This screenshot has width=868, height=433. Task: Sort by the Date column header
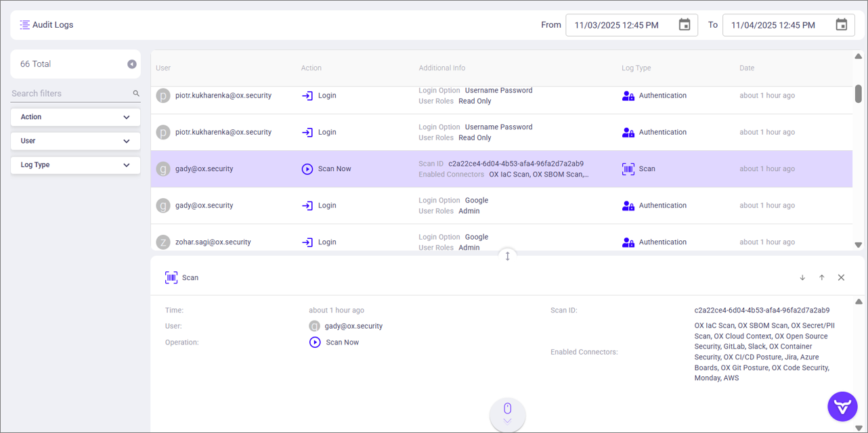[746, 68]
